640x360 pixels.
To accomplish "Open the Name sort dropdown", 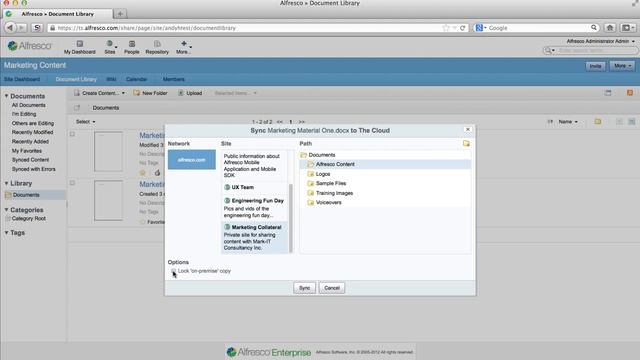I will (568, 122).
